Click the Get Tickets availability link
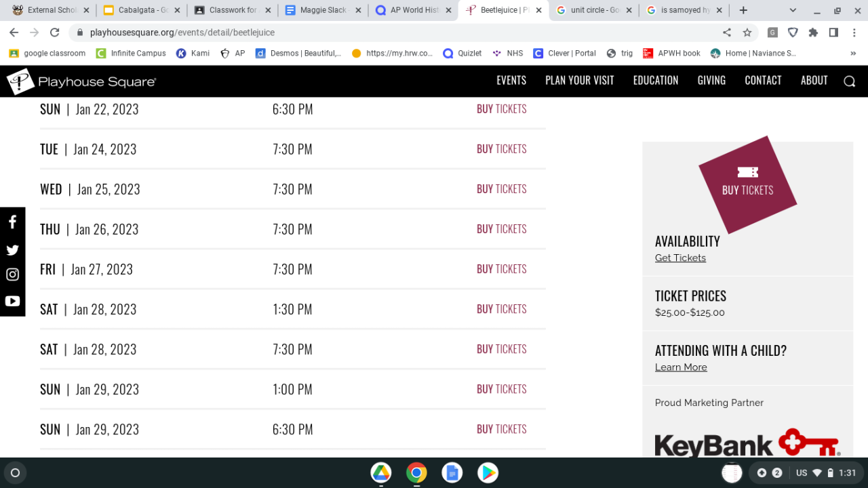 [680, 258]
